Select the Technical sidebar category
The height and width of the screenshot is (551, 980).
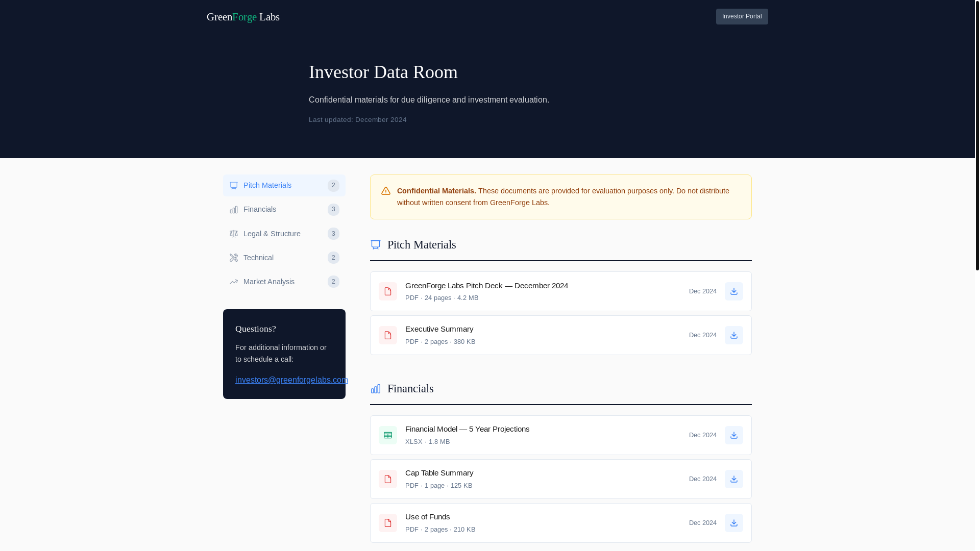pos(284,258)
